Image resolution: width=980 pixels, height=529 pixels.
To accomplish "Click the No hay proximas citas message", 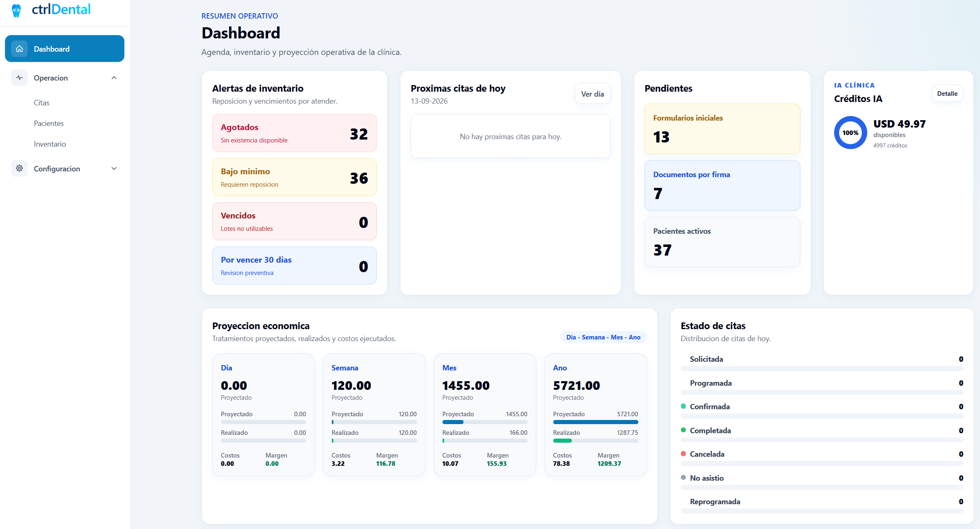I will pos(511,137).
